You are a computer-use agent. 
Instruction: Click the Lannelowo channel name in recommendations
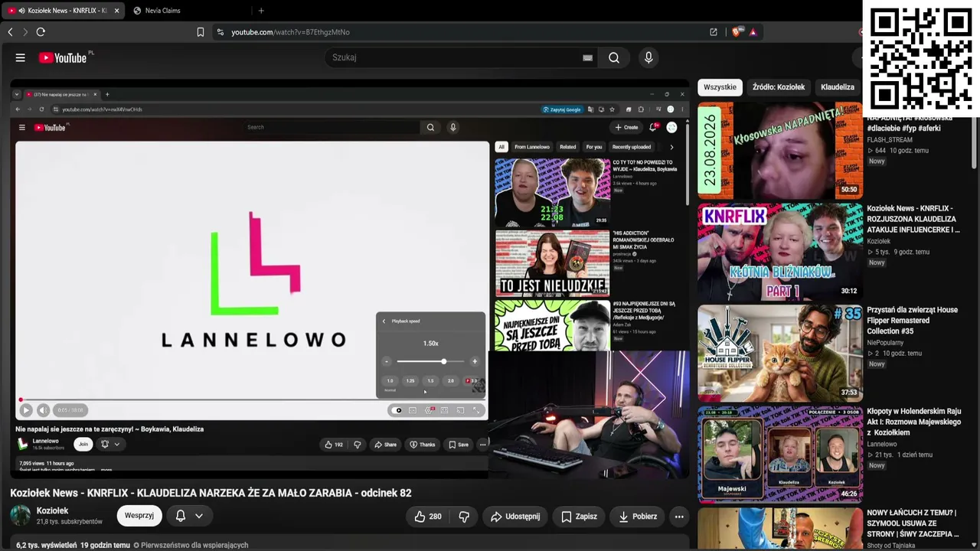pyautogui.click(x=882, y=444)
